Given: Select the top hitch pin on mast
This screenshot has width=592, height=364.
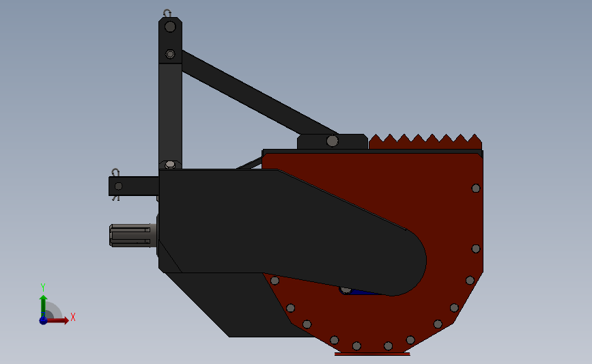Looking at the screenshot, I should tap(170, 27).
